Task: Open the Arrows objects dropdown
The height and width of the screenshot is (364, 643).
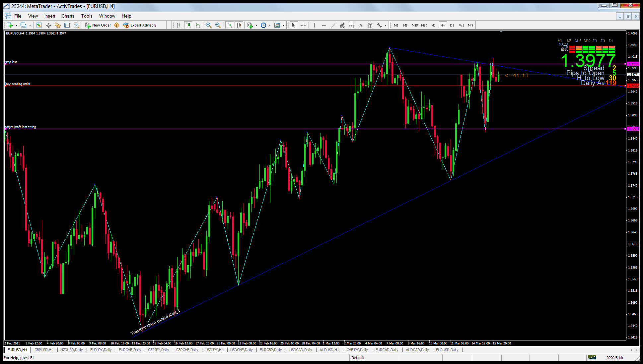Action: pos(386,25)
